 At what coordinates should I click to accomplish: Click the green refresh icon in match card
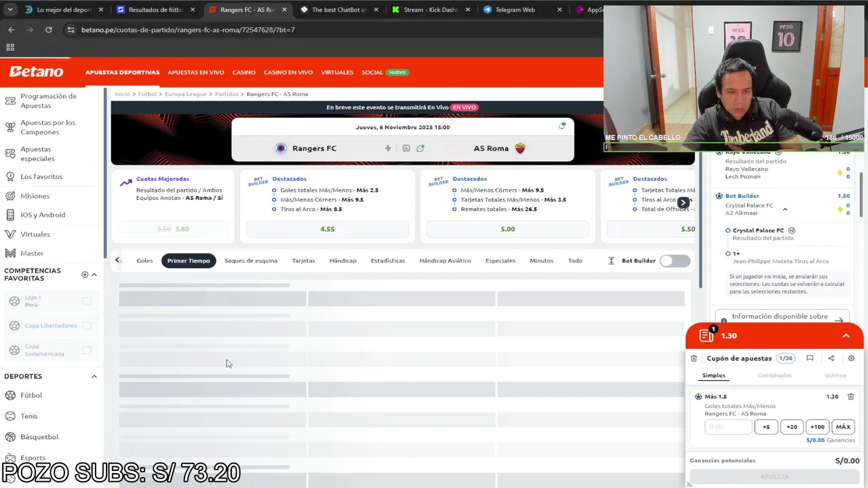click(420, 148)
